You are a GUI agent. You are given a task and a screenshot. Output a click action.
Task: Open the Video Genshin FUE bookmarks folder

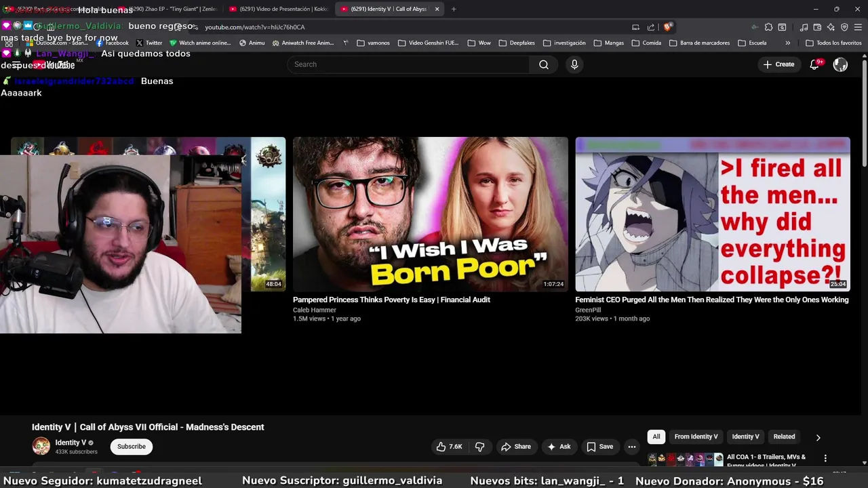point(429,43)
